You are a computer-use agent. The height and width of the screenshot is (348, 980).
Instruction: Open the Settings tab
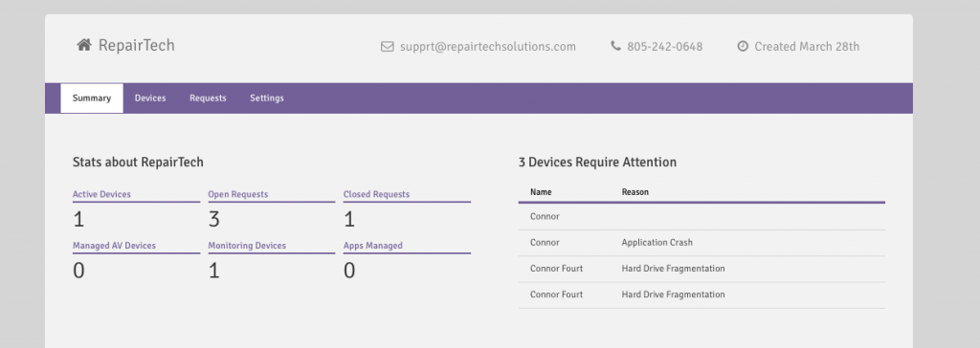[267, 98]
